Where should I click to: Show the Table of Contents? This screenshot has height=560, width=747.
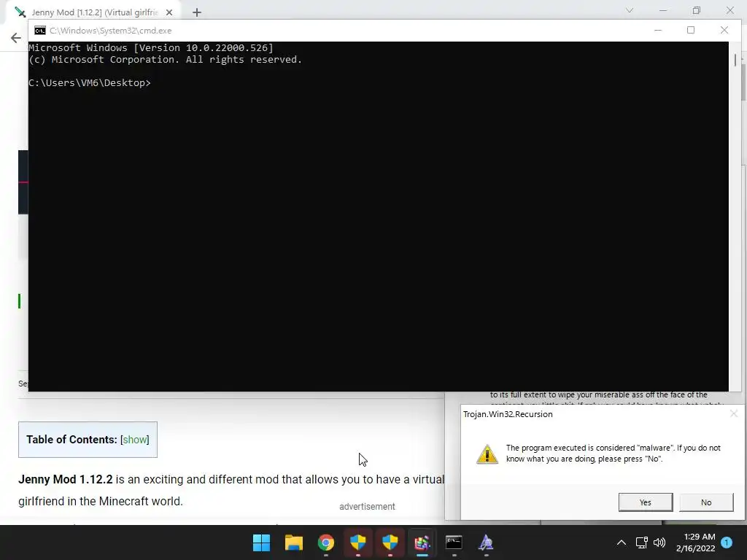pyautogui.click(x=135, y=440)
